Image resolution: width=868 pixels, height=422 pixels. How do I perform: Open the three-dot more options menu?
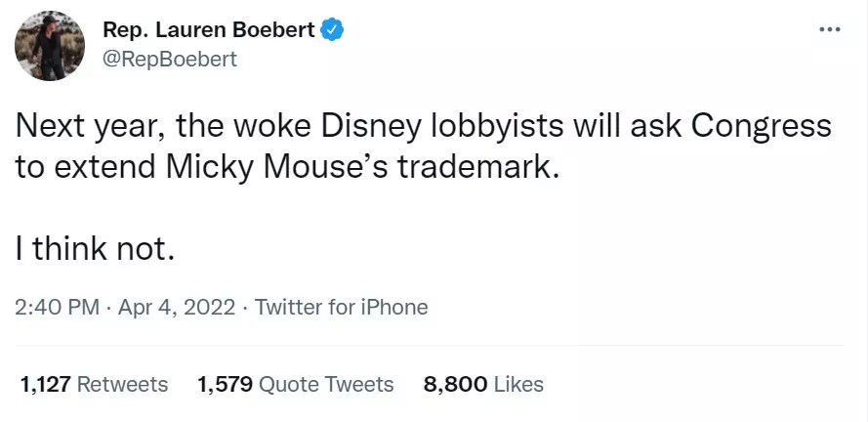point(829,29)
